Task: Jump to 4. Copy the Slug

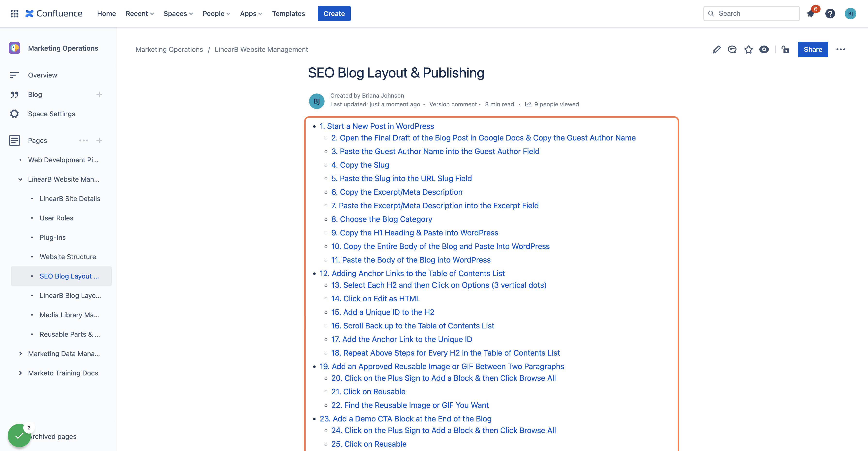Action: (x=360, y=165)
